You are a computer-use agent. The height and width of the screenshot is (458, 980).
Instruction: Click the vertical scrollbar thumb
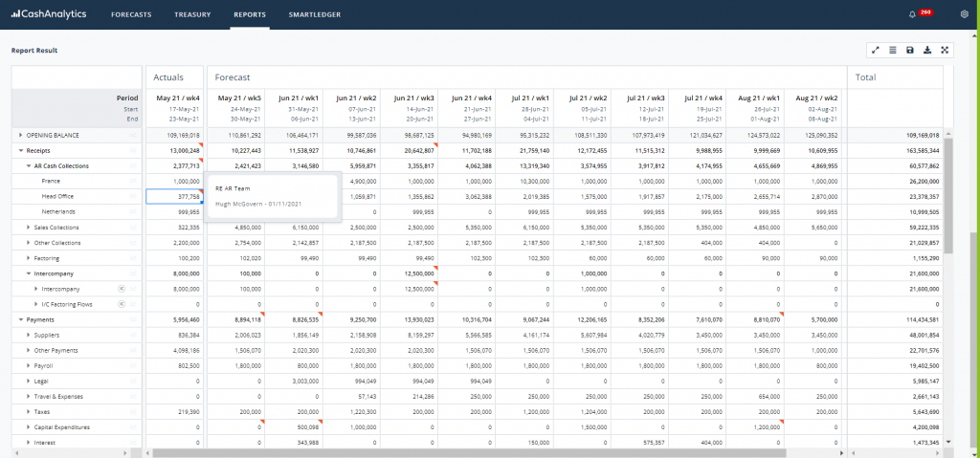pyautogui.click(x=948, y=196)
